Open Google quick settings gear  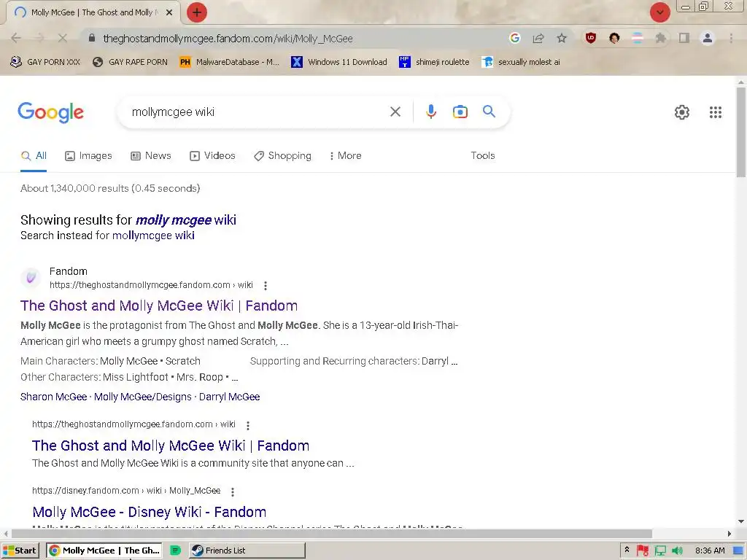coord(682,112)
